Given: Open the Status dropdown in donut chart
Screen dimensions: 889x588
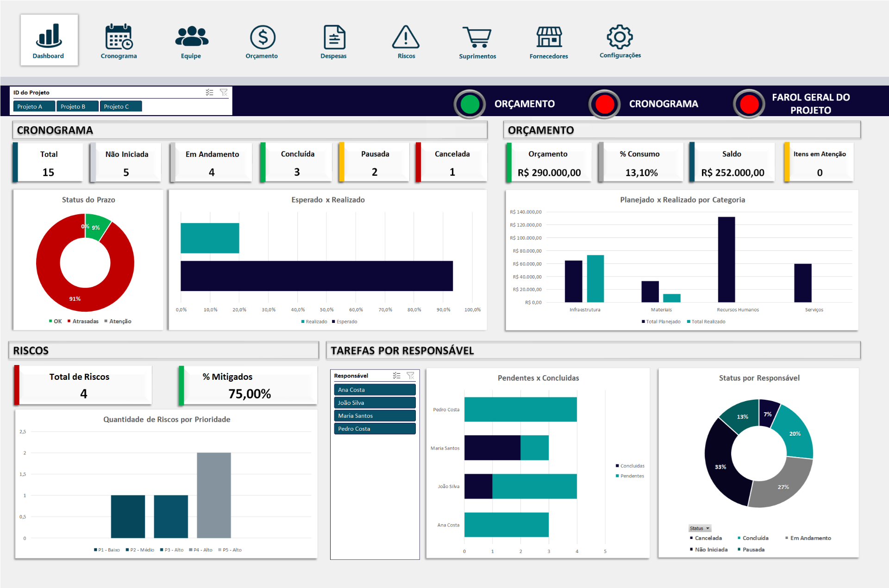Looking at the screenshot, I should (x=700, y=528).
